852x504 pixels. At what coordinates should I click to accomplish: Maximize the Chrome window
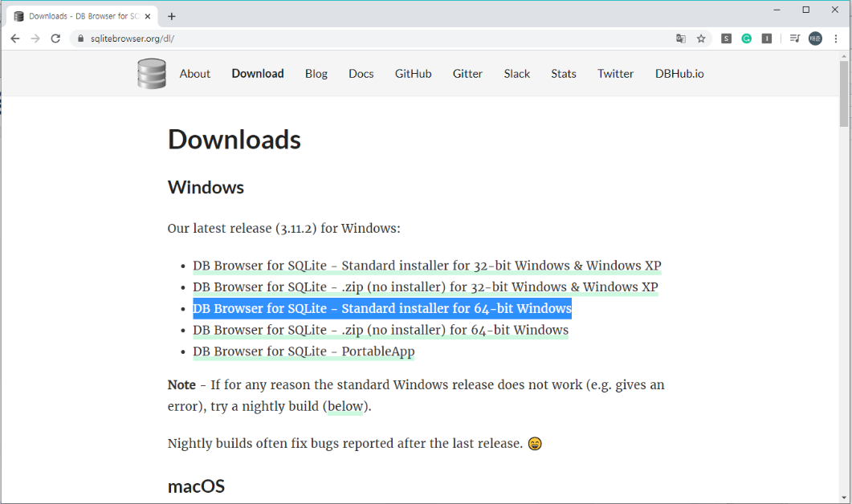805,10
